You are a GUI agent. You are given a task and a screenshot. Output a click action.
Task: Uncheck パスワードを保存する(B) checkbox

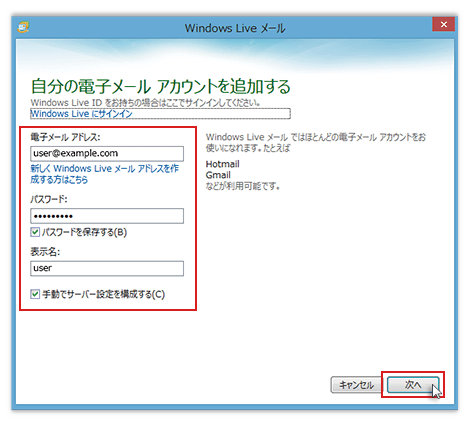click(x=35, y=232)
